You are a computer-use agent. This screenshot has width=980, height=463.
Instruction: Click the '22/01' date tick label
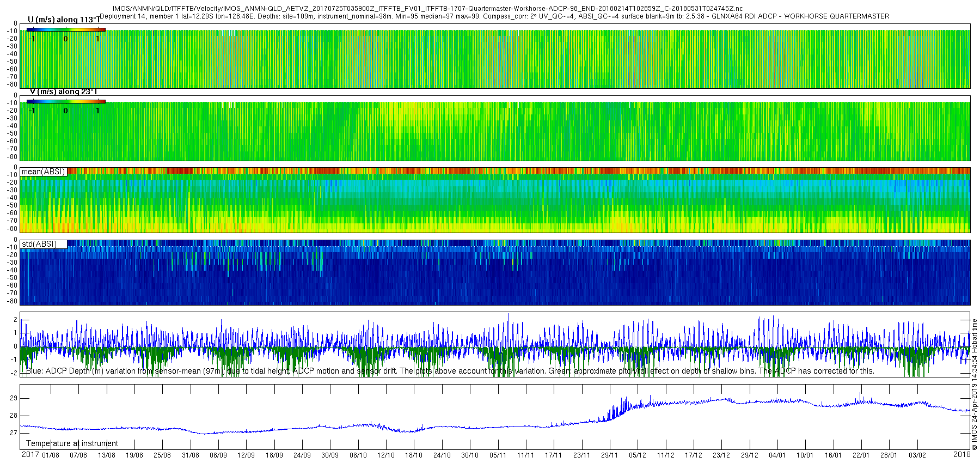[861, 455]
